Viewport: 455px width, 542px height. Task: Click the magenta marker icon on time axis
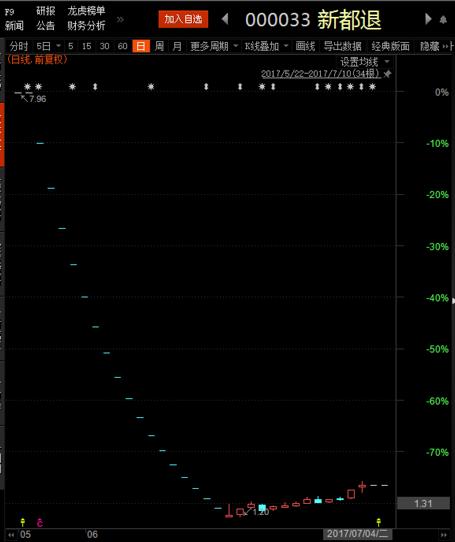[40, 522]
